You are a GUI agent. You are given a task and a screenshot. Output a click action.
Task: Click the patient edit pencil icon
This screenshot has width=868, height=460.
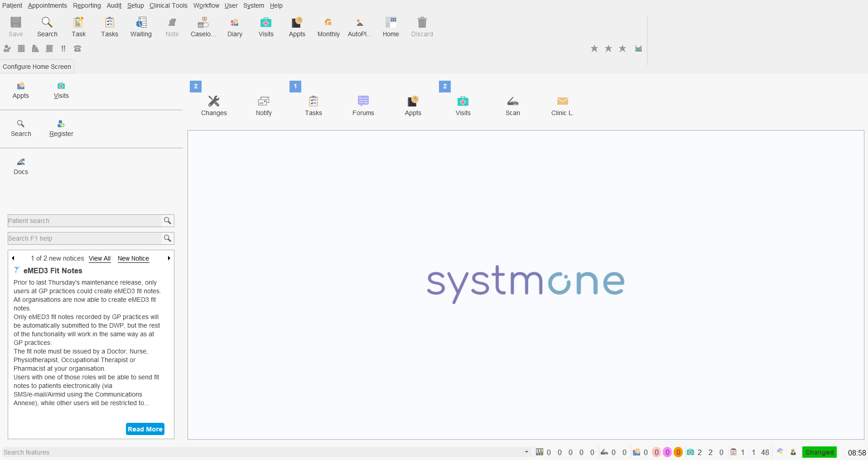point(7,48)
